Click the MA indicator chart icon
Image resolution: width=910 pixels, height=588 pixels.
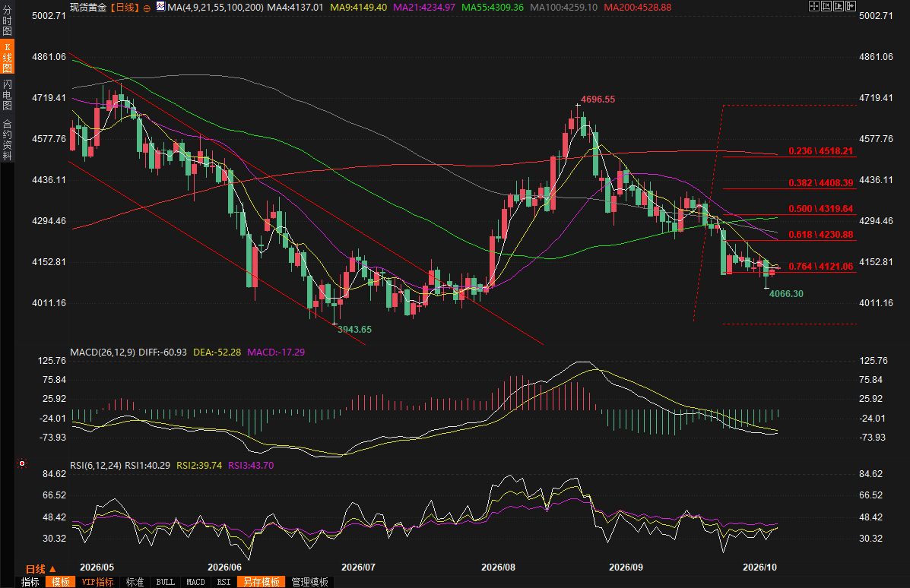160,7
